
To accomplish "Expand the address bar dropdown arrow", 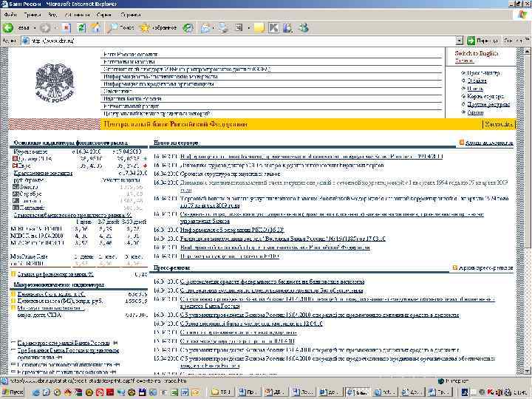I will [x=460, y=41].
